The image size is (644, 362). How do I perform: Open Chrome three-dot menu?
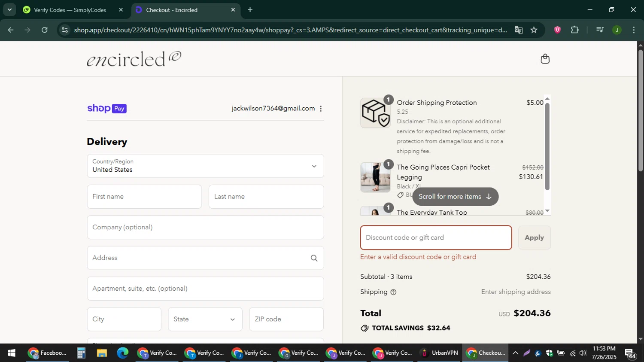pyautogui.click(x=634, y=30)
